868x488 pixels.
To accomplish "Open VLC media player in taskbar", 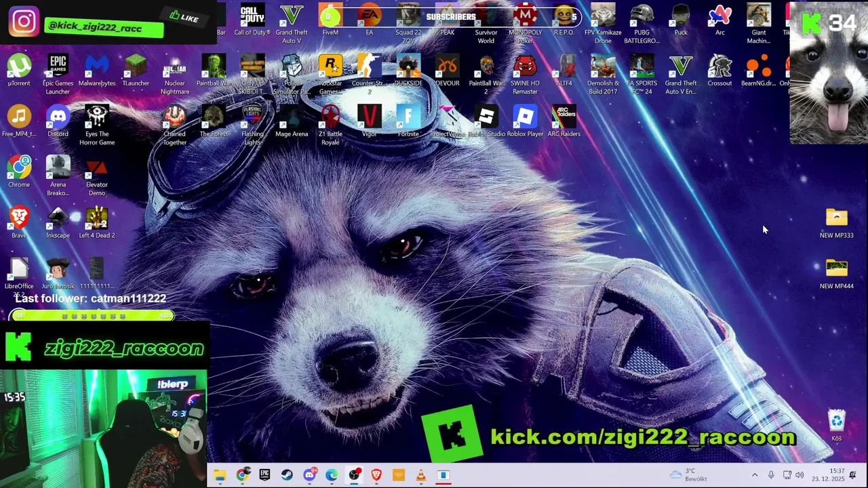I will (421, 475).
